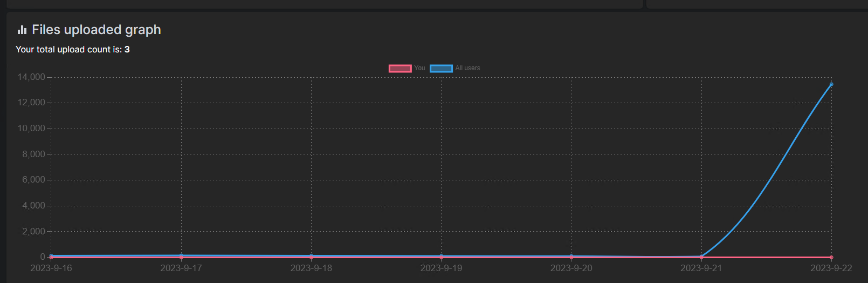Click the total upload count number 3
This screenshot has width=868, height=283.
pos(127,50)
